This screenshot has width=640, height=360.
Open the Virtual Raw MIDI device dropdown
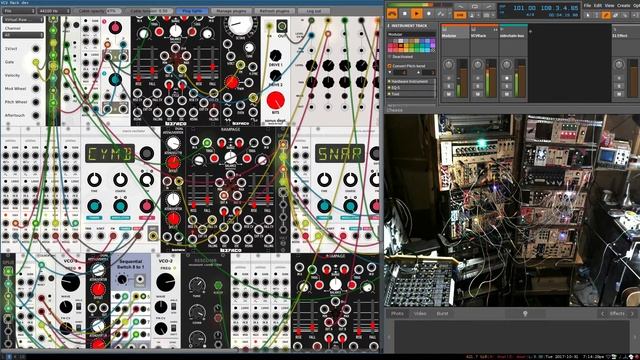23,20
